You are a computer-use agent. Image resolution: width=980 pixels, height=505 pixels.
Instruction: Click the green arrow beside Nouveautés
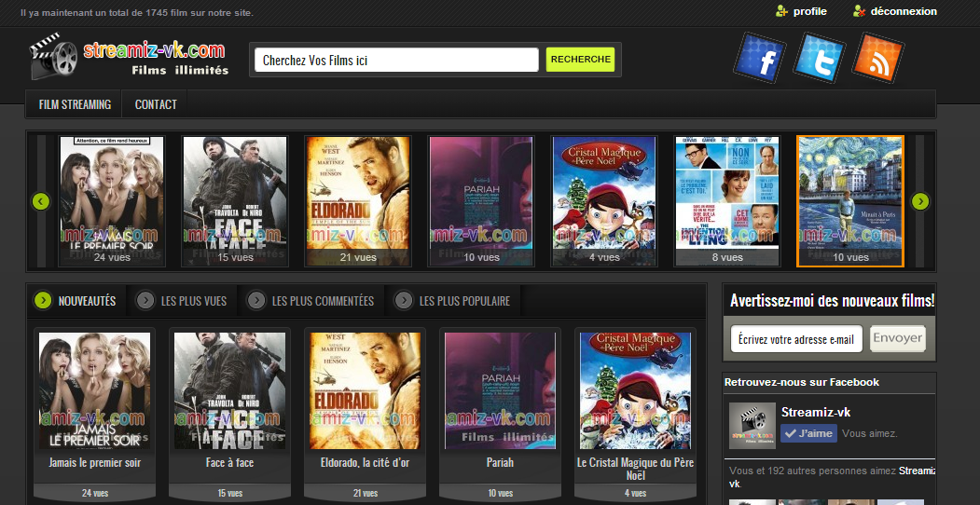point(43,301)
